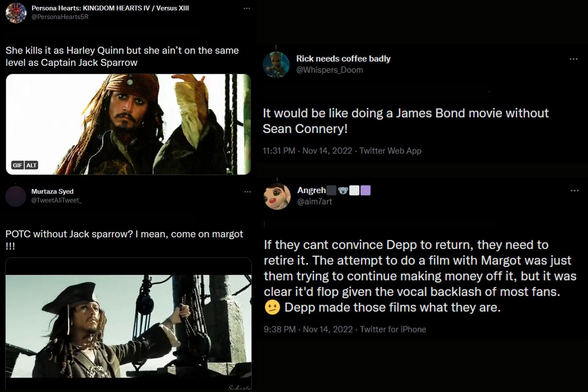Open more options on Angreh's tweet
Image resolution: width=588 pixels, height=392 pixels.
[x=575, y=190]
